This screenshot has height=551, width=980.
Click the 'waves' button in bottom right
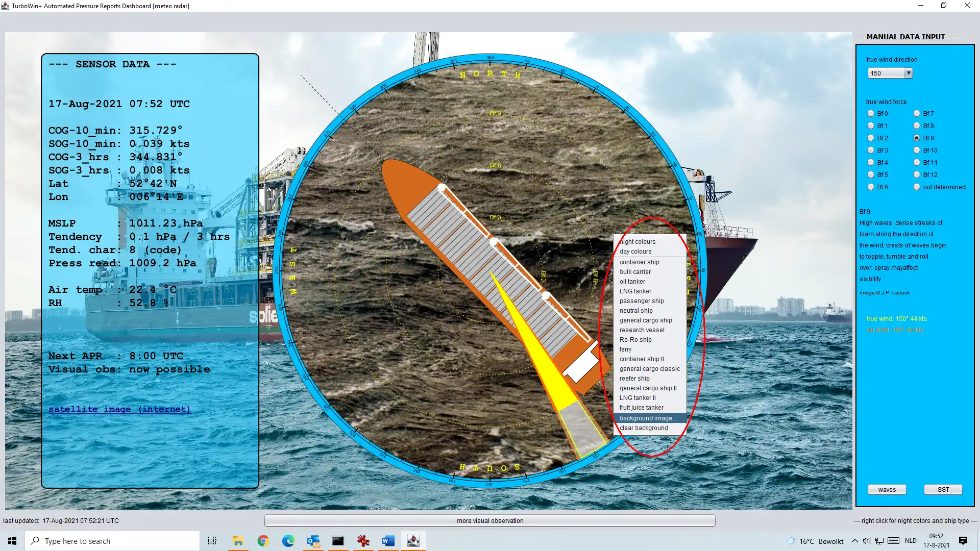(887, 489)
